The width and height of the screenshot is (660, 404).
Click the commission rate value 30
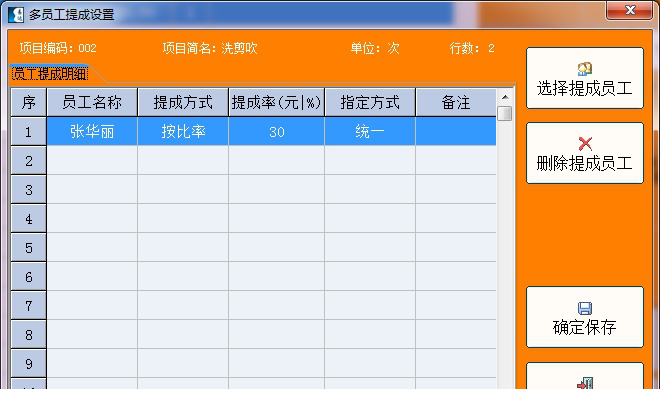(277, 132)
